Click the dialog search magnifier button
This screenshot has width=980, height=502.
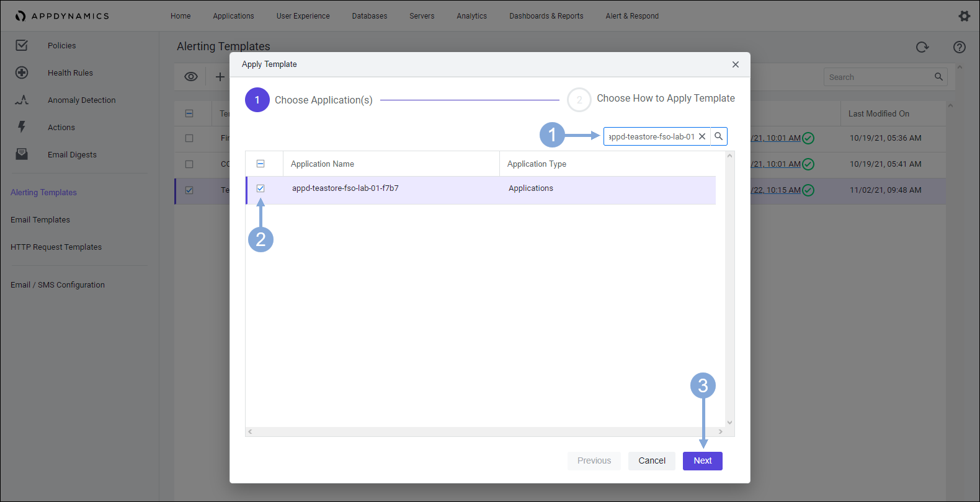click(718, 136)
